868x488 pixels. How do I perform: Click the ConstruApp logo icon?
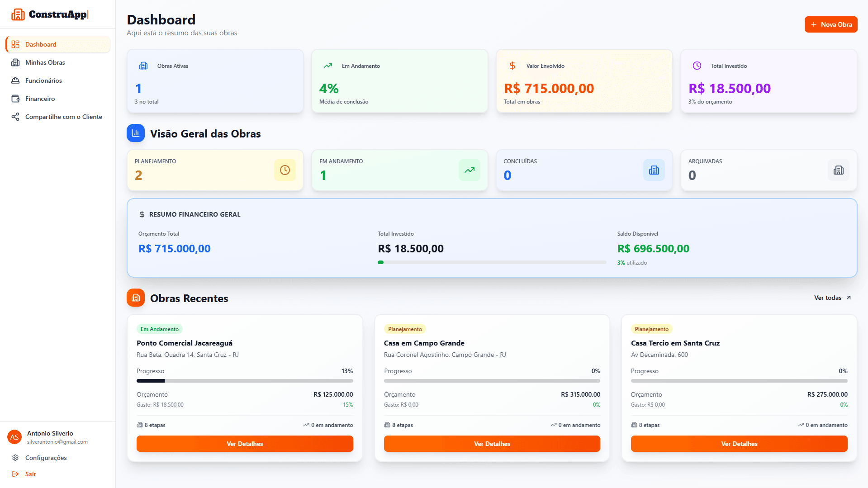pos(18,14)
